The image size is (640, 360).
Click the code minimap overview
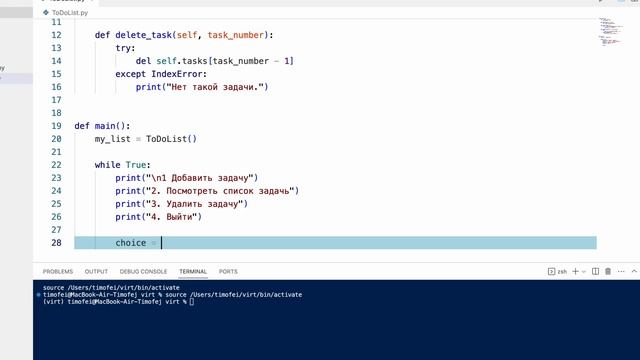(x=611, y=31)
